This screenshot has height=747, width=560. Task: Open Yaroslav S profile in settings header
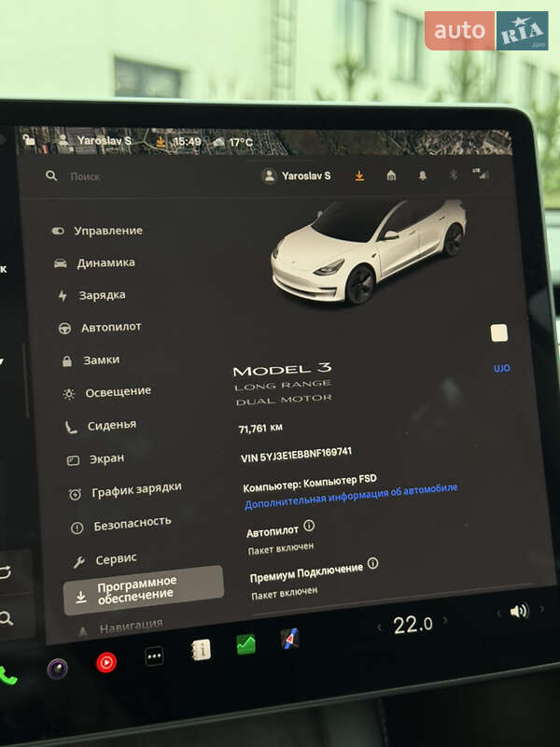point(296,176)
